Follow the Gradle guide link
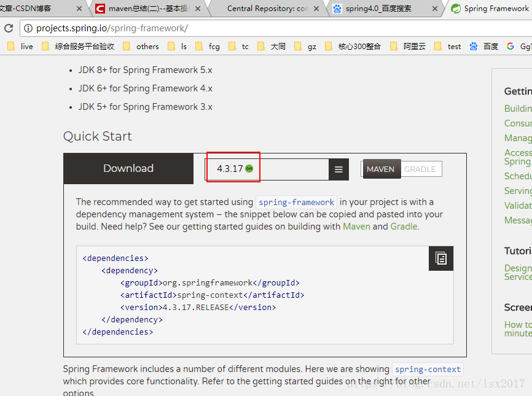Viewport: 532px width, 396px height. coord(404,227)
